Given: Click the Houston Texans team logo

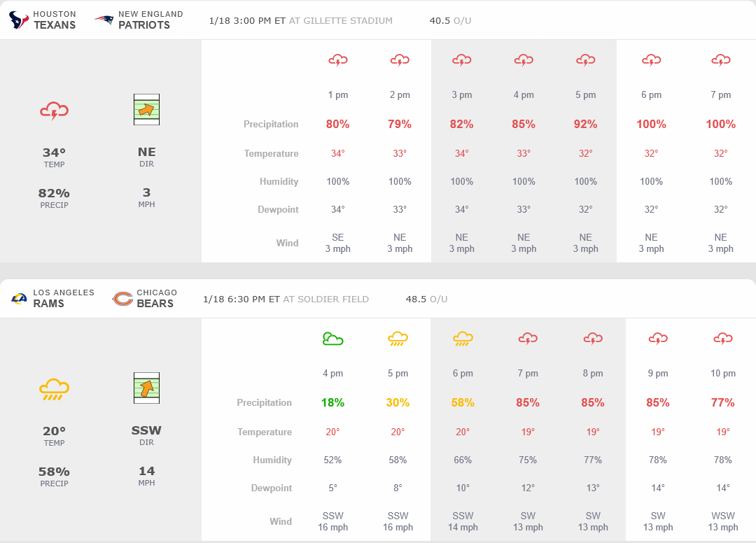Looking at the screenshot, I should pyautogui.click(x=19, y=20).
